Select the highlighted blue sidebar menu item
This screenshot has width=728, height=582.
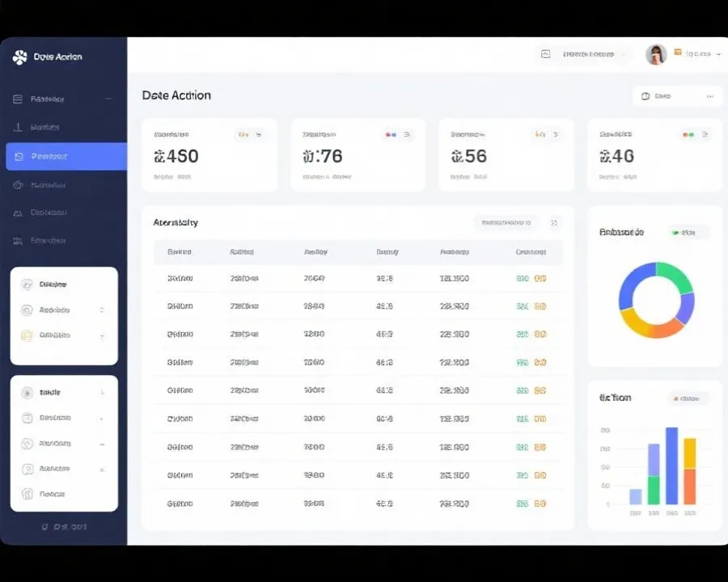66,156
